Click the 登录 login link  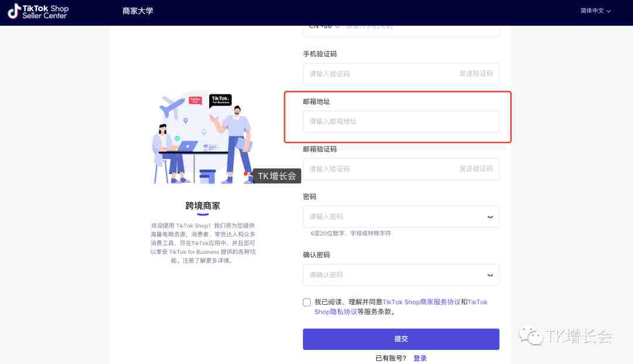[420, 358]
